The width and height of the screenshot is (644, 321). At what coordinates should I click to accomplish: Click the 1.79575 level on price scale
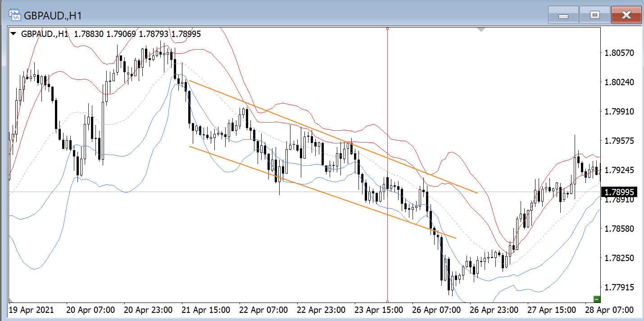[x=619, y=141]
